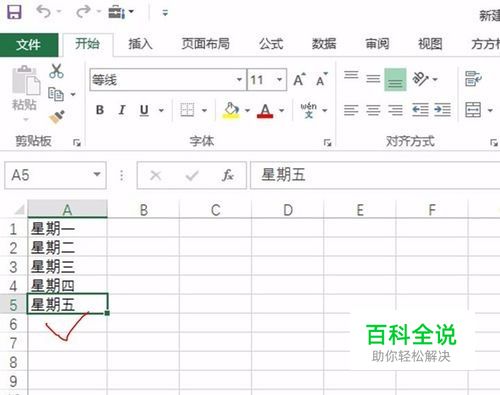Click the Cut scissors icon

(x=56, y=71)
